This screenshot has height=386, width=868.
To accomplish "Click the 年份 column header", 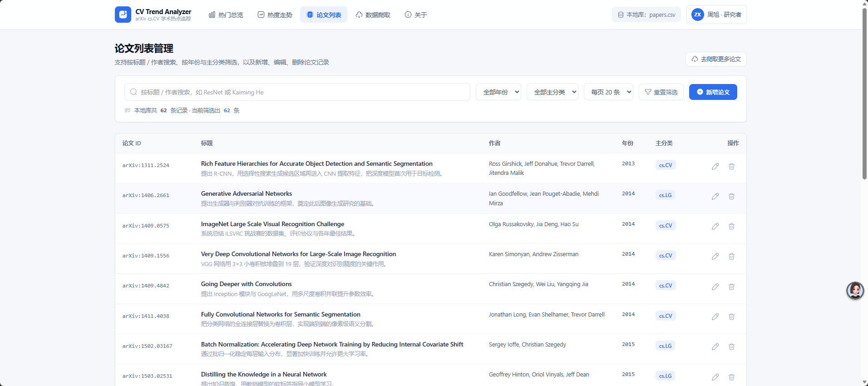I will [x=627, y=143].
